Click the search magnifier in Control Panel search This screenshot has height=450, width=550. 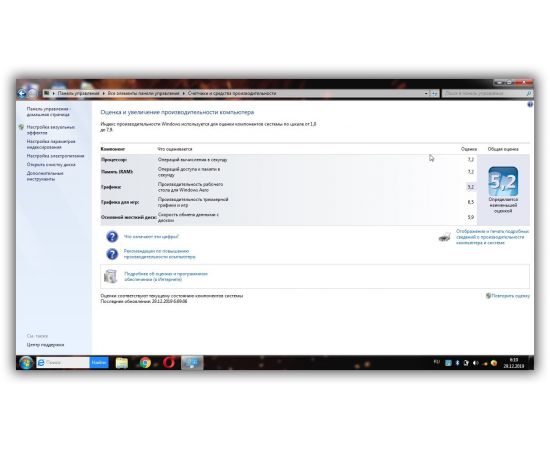tap(529, 93)
